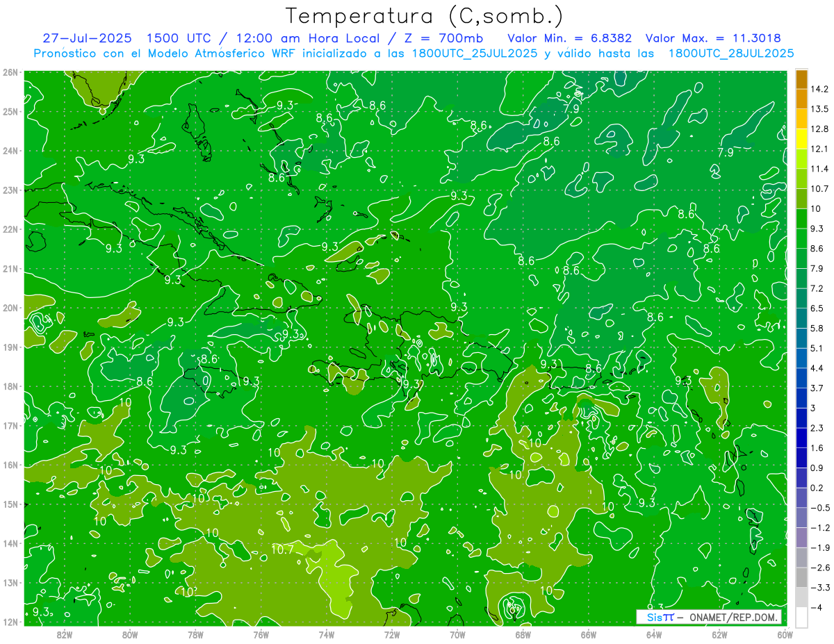Select the "4.4" color scale label
834x644 pixels.
pos(816,368)
